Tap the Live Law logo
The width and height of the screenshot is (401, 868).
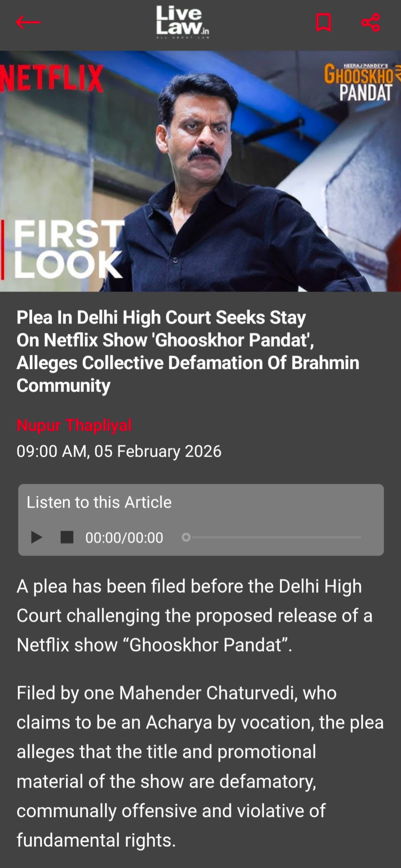point(182,22)
